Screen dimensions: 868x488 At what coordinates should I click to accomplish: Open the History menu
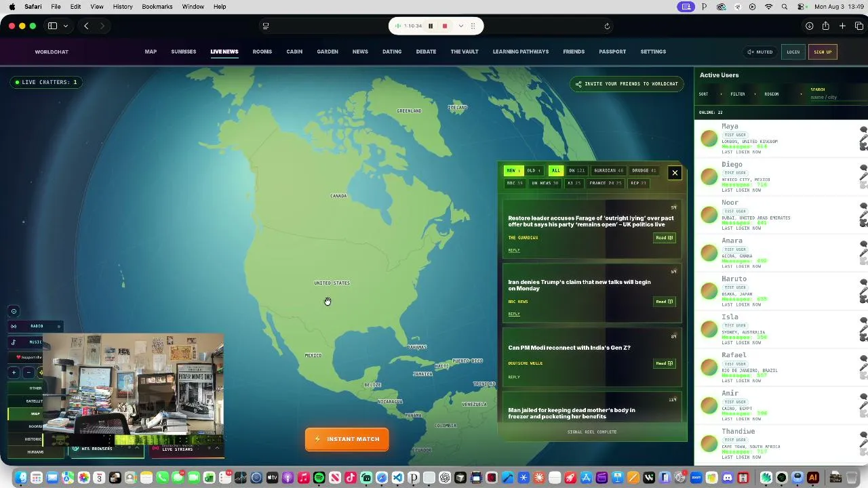123,7
